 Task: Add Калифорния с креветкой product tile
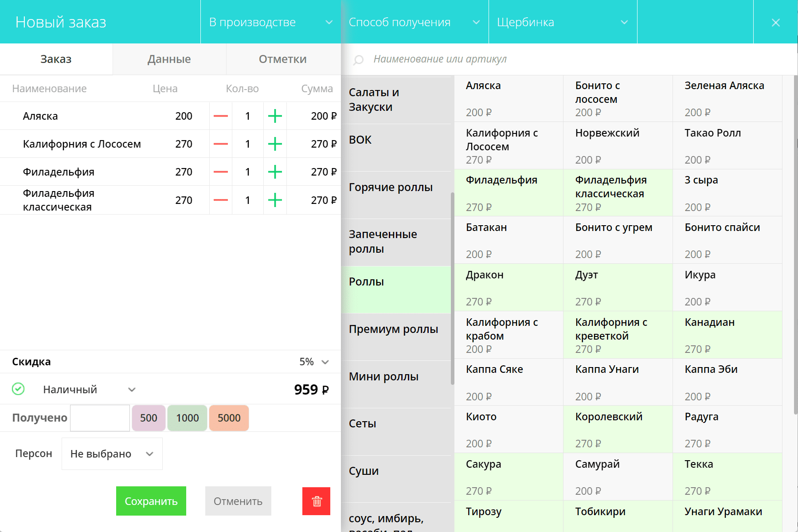click(x=618, y=335)
